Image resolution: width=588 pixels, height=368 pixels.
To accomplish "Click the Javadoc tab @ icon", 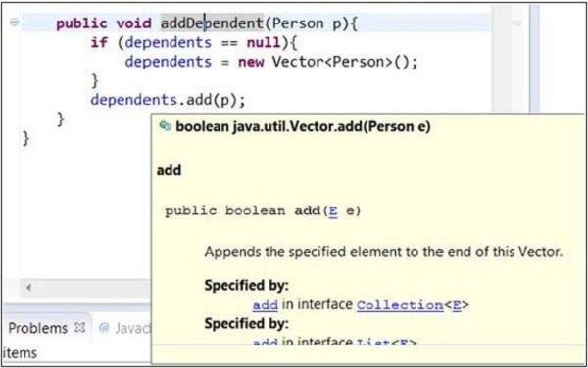I will 104,328.
